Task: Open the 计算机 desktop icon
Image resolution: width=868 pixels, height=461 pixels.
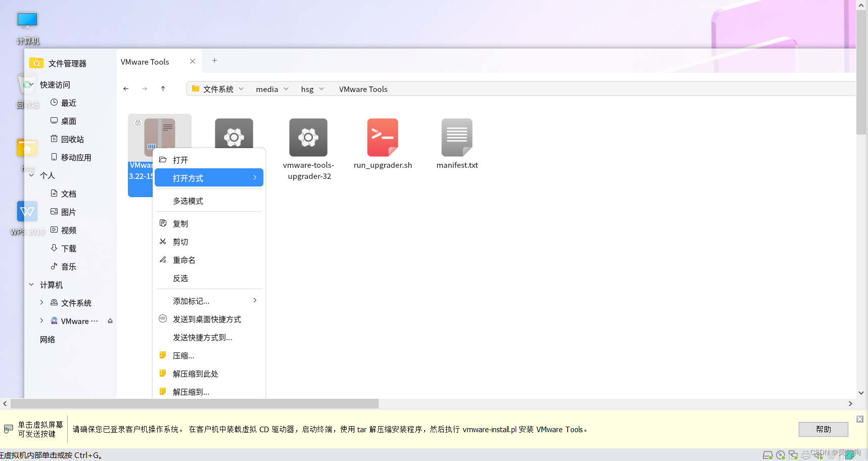Action: [x=27, y=28]
